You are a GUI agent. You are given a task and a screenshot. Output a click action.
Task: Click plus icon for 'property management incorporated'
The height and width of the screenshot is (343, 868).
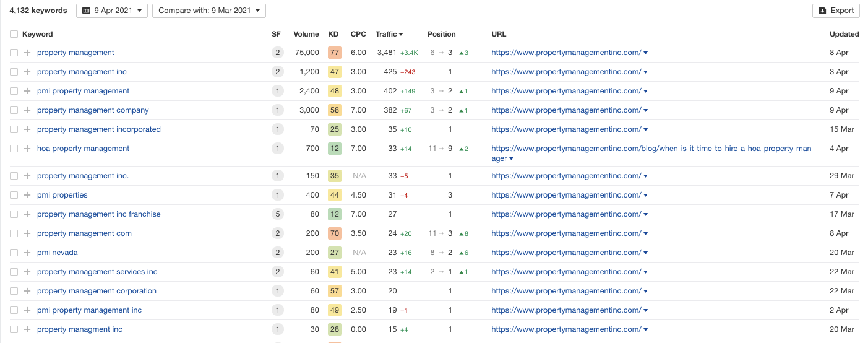[x=27, y=129]
